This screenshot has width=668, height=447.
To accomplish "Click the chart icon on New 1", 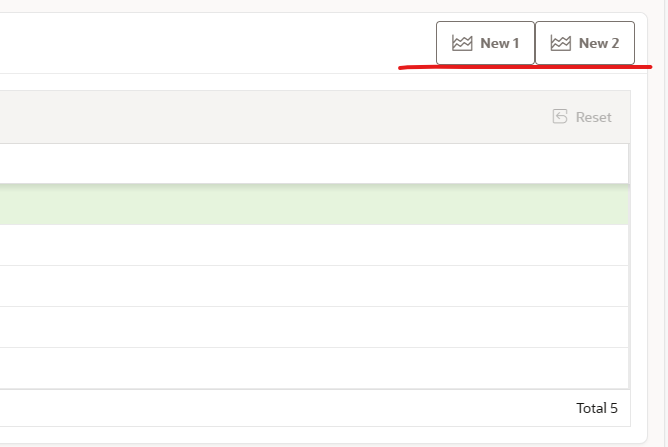I will [x=461, y=43].
